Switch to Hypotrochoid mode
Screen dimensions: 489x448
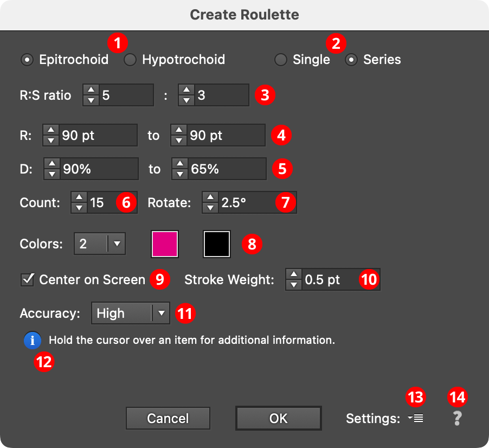130,60
